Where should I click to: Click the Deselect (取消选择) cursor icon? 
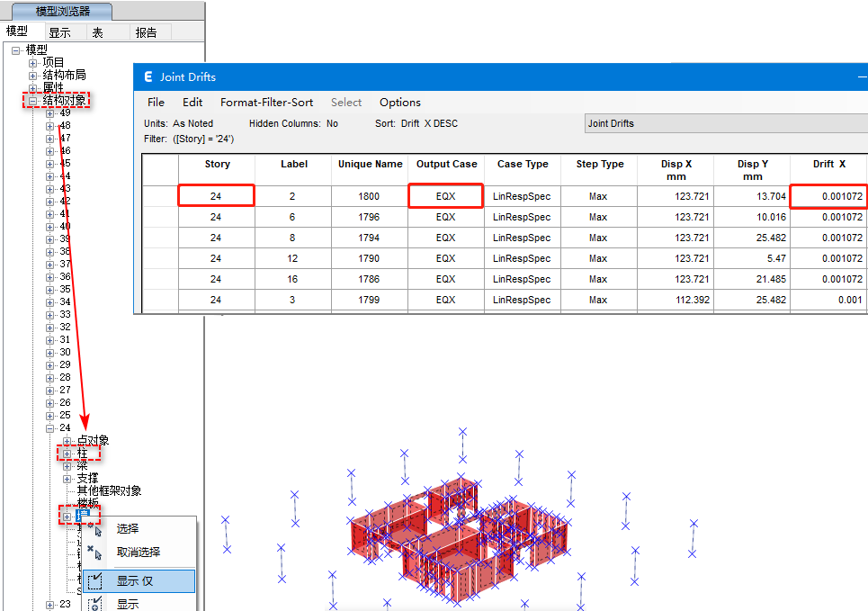[96, 552]
